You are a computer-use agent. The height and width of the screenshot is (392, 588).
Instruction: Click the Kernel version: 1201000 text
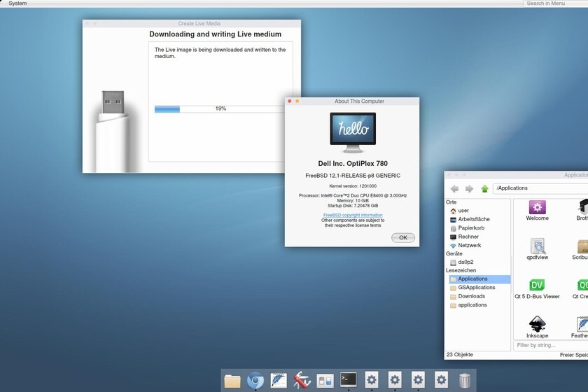[x=353, y=186]
